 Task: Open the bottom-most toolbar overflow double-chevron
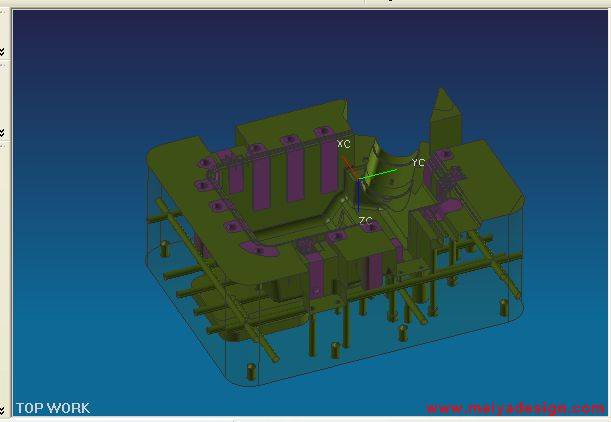pos(2,410)
